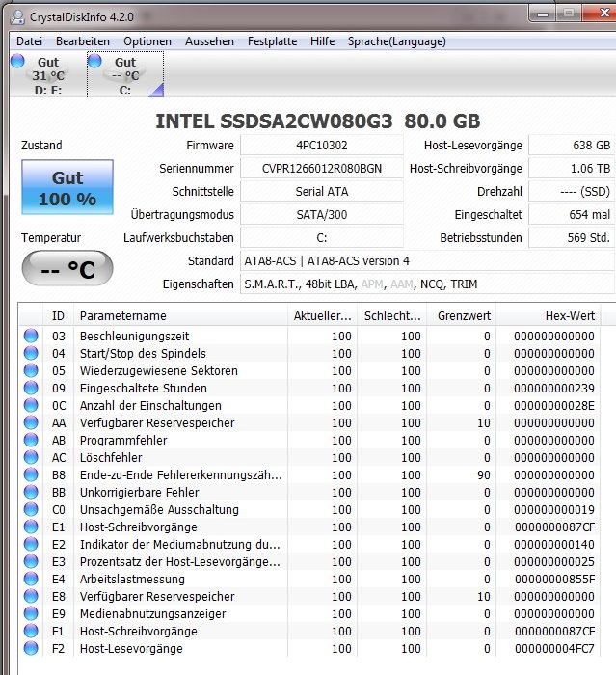Click the serial number CVPR1266012R080BGN
Viewport: 616px width, 675px height.
pos(322,169)
